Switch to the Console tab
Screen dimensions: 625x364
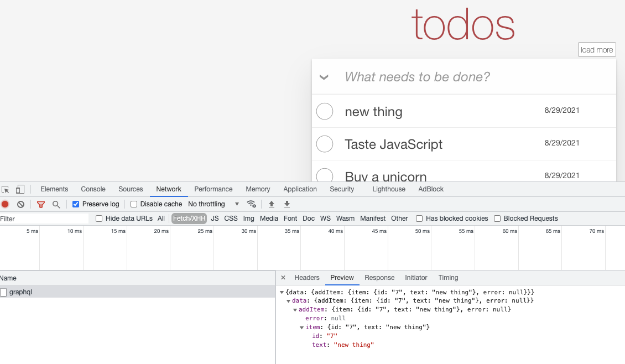[x=93, y=189]
